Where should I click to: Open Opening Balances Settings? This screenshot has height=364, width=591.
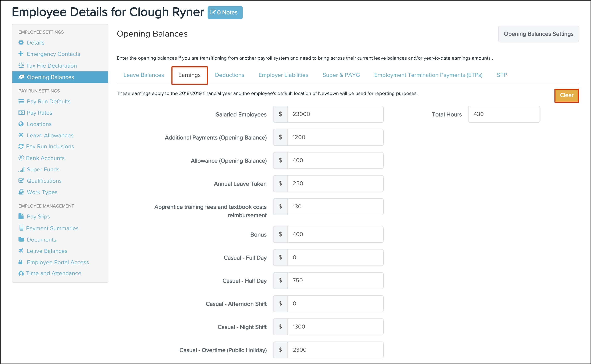[538, 34]
